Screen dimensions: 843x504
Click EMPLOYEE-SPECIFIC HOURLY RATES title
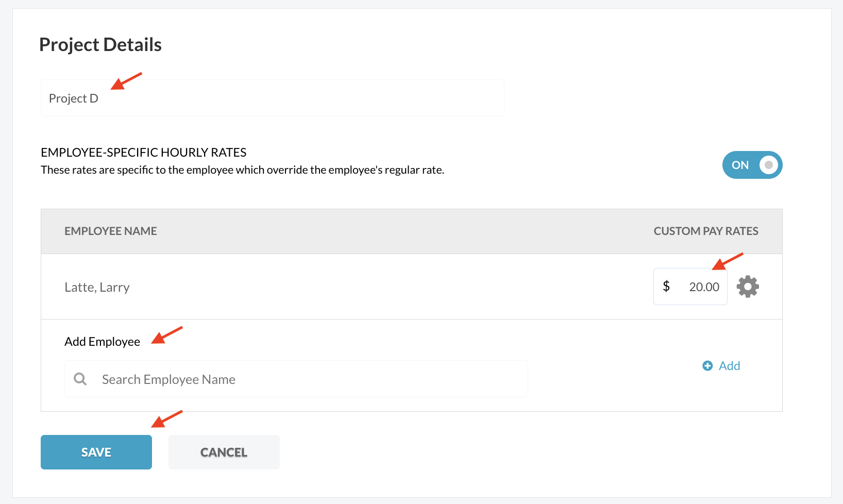144,153
